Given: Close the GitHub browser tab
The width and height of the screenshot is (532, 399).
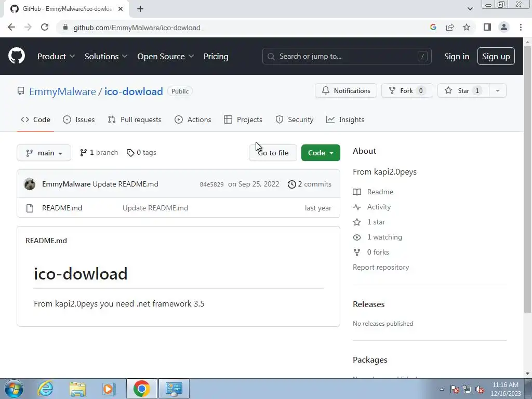Looking at the screenshot, I should [x=121, y=9].
